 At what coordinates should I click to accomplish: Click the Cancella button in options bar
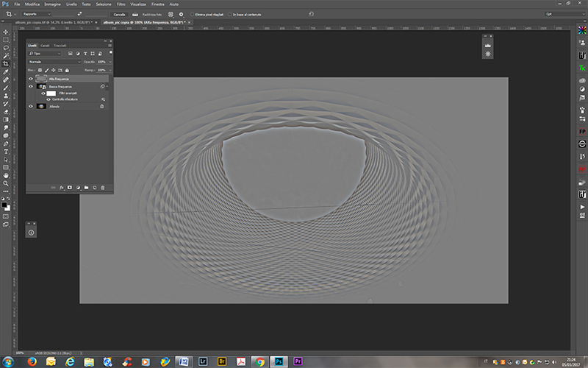coord(119,14)
